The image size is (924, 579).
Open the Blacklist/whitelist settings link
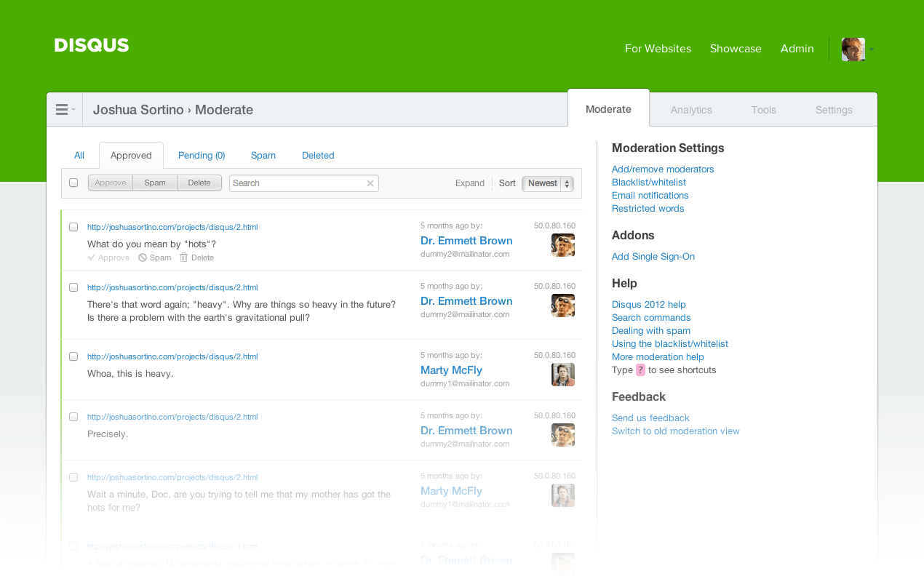649,183
